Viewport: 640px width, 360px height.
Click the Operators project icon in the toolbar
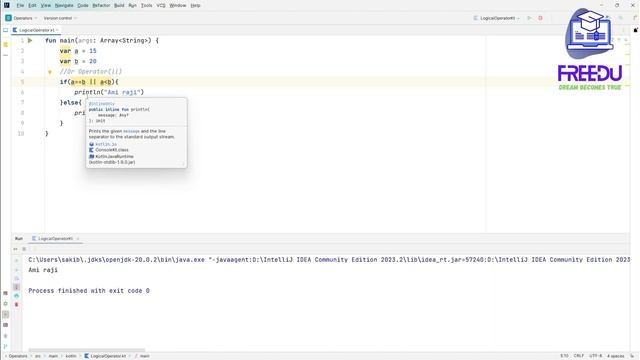[8, 18]
